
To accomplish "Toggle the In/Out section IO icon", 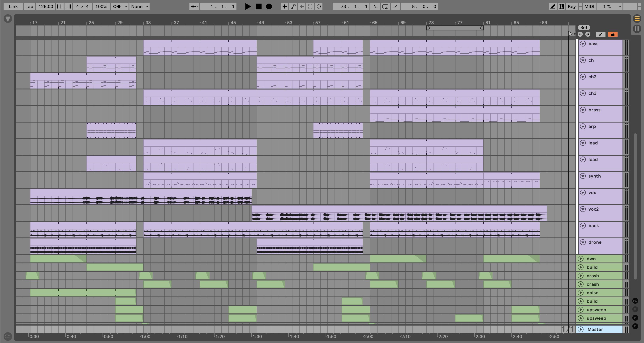I will point(635,301).
